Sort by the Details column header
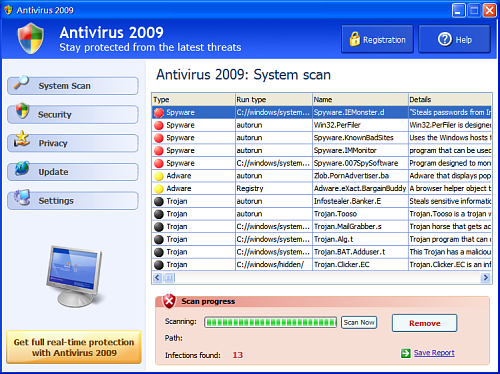 click(x=450, y=100)
